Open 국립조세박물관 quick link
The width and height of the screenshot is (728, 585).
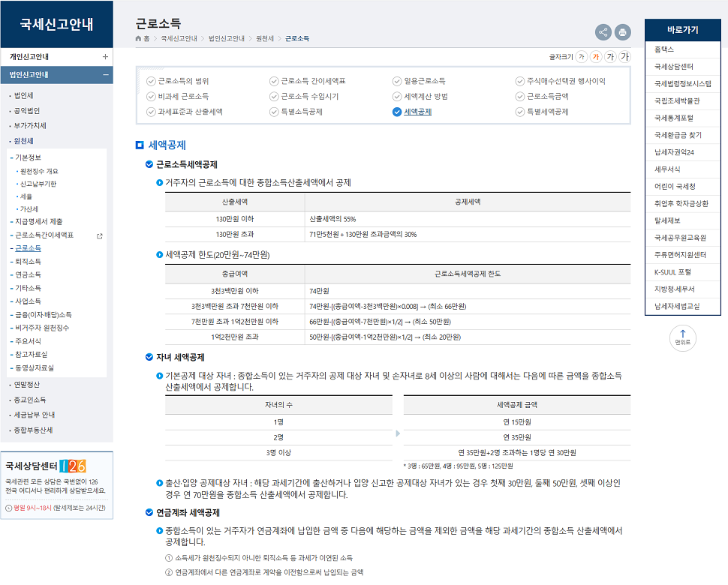click(677, 100)
